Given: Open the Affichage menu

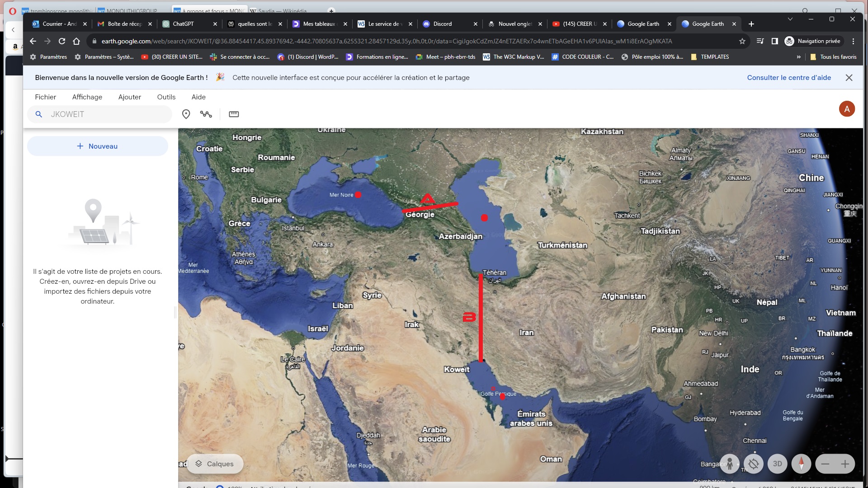Looking at the screenshot, I should [87, 97].
